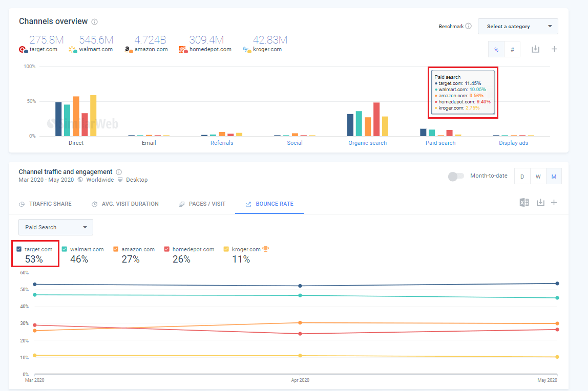Click target.com's May 2020 data point
The height and width of the screenshot is (391, 588).
coord(557,284)
